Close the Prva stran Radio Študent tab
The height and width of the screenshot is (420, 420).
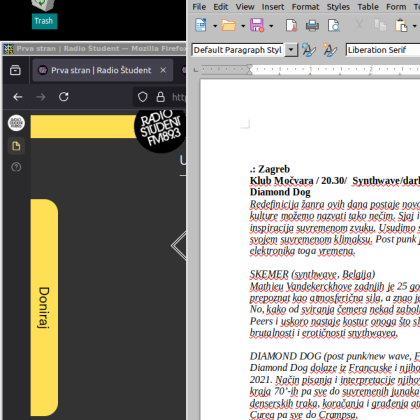point(163,70)
